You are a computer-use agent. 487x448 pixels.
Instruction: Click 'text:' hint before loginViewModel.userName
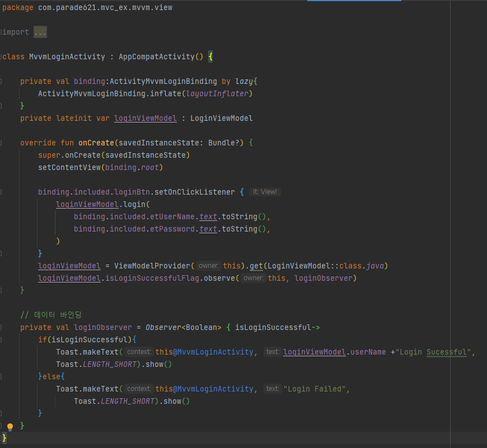pos(273,352)
